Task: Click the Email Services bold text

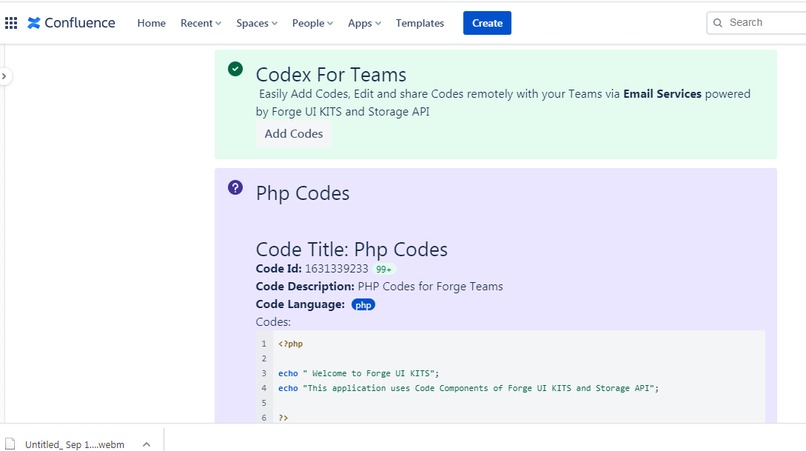Action: point(662,94)
